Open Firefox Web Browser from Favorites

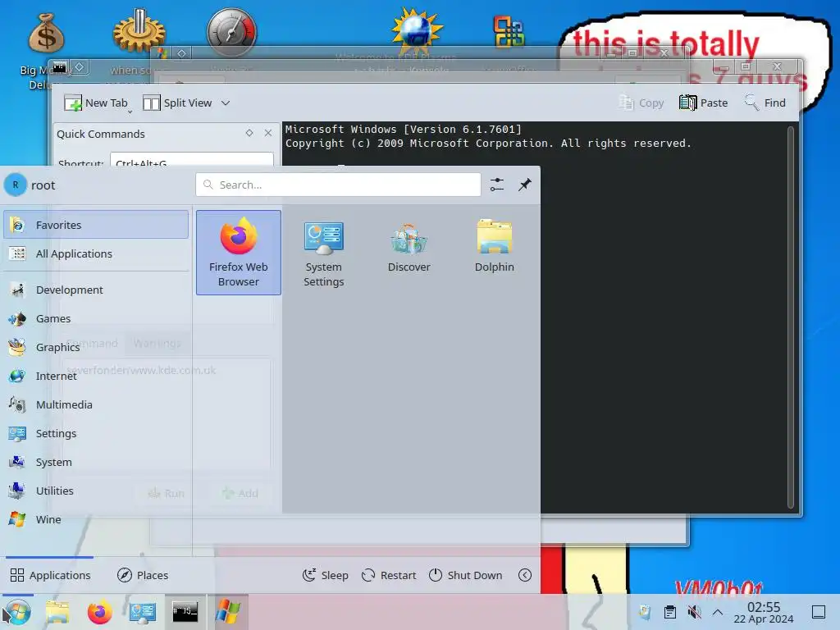click(239, 253)
